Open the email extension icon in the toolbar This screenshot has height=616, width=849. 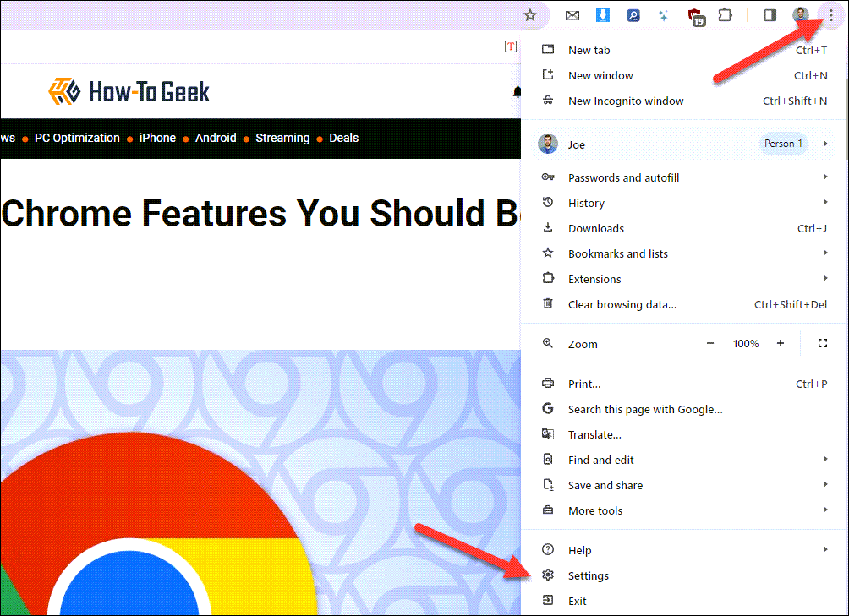[572, 15]
